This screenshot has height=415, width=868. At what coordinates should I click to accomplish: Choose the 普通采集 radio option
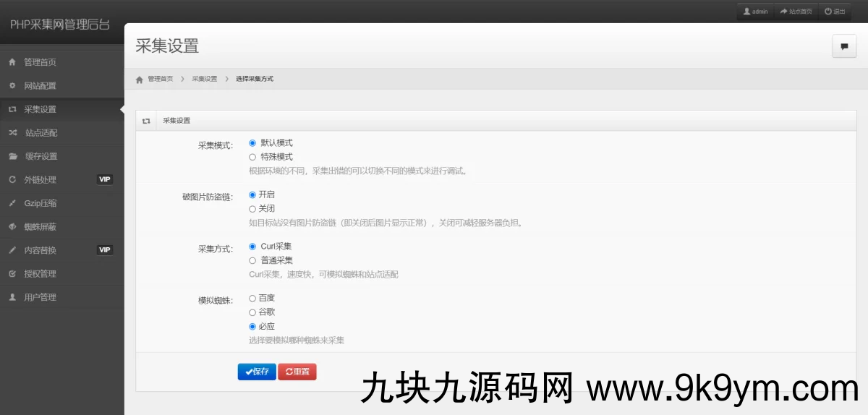point(252,260)
